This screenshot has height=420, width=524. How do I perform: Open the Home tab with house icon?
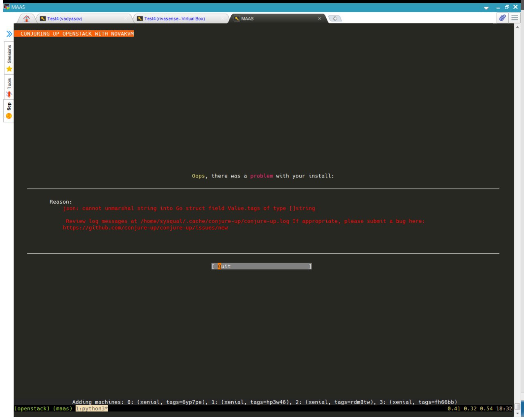coord(27,18)
